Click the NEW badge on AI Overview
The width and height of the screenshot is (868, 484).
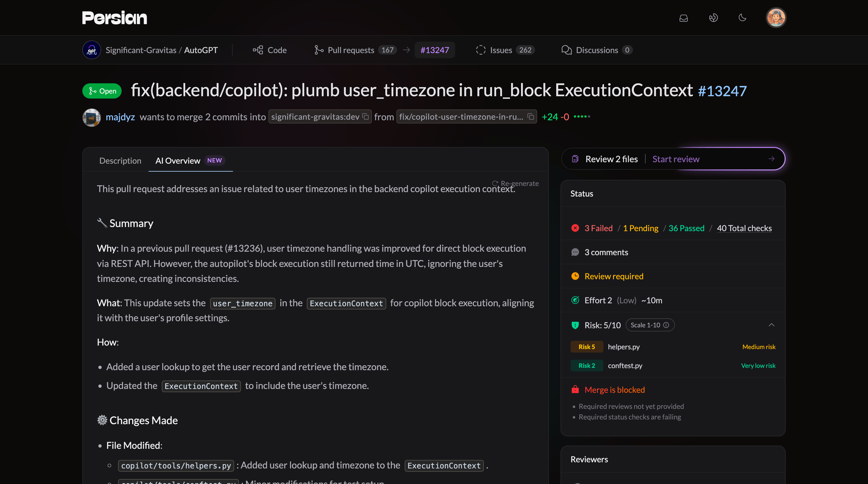pos(214,160)
